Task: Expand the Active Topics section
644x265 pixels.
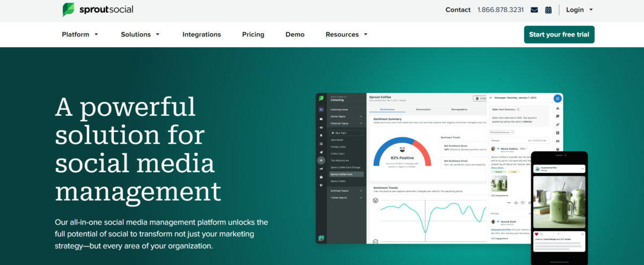Action: tap(346, 116)
